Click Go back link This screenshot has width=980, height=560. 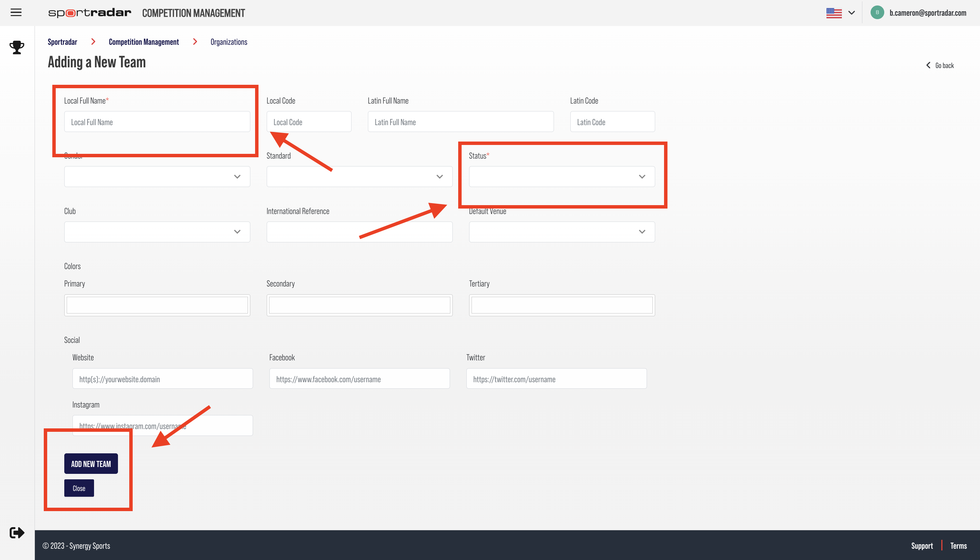point(940,65)
